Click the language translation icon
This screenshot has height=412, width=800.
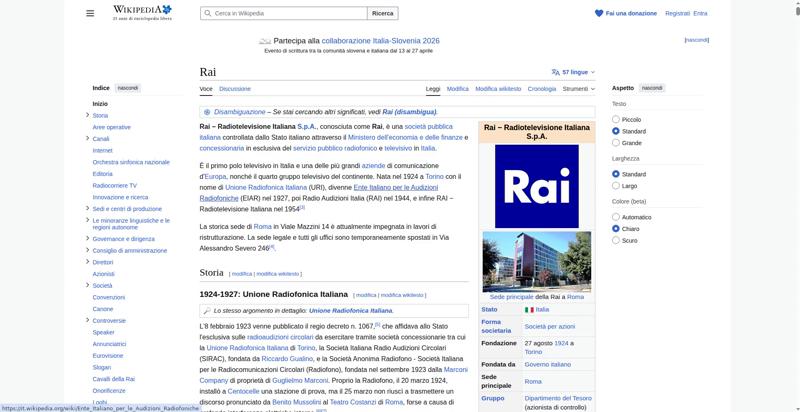pos(556,72)
